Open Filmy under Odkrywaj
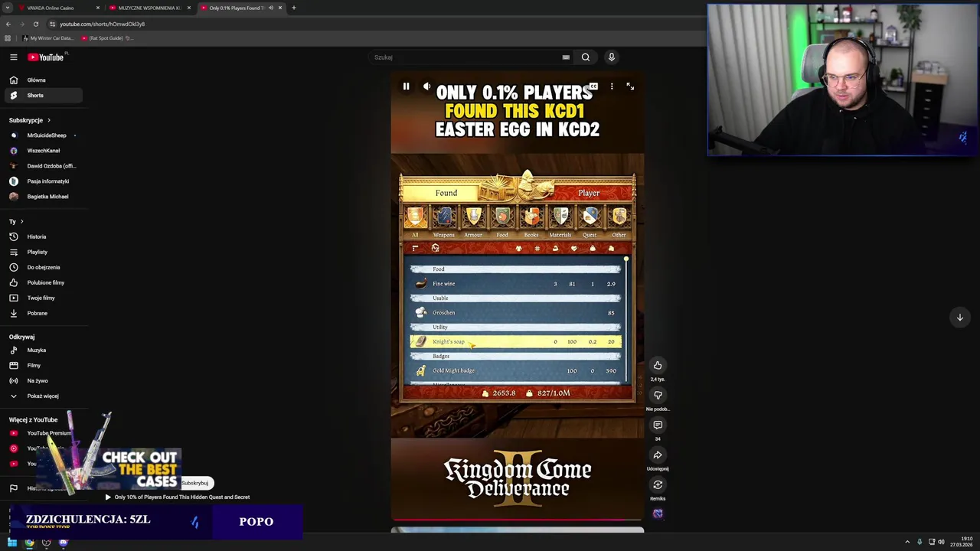Viewport: 980px width, 551px height. (x=43, y=366)
